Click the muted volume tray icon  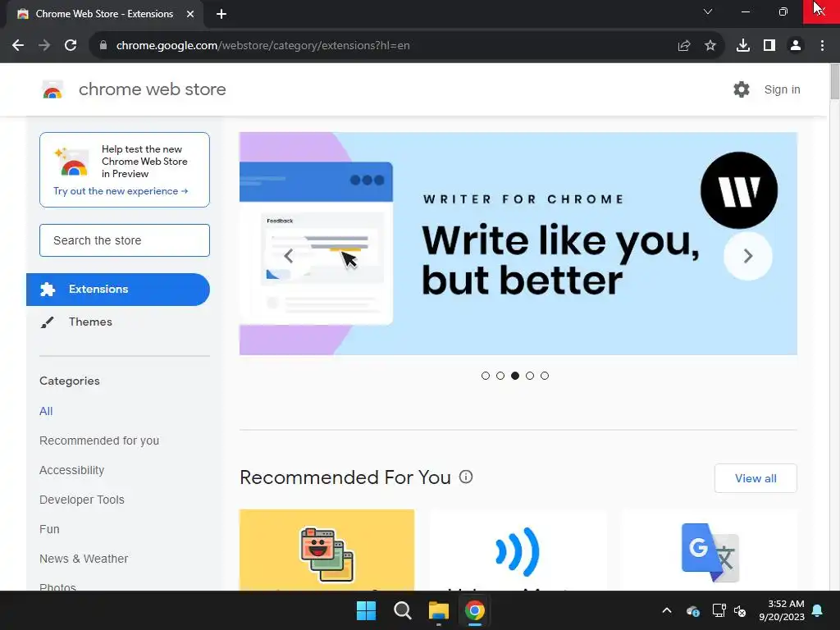[741, 610]
